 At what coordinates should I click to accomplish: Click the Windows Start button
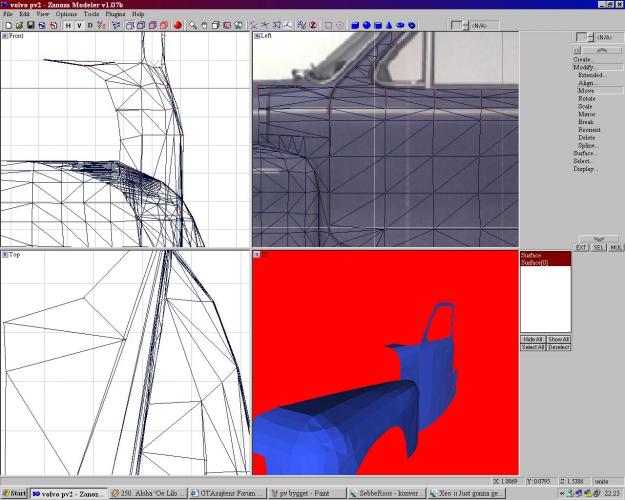click(14, 493)
